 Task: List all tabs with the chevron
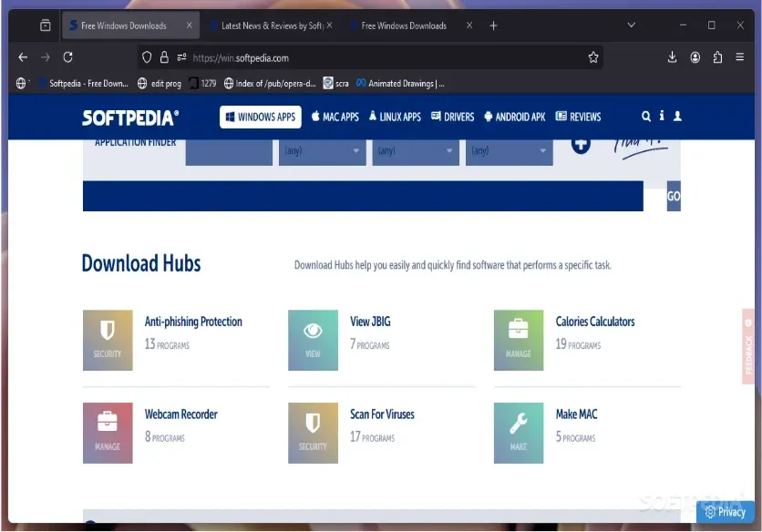(632, 26)
